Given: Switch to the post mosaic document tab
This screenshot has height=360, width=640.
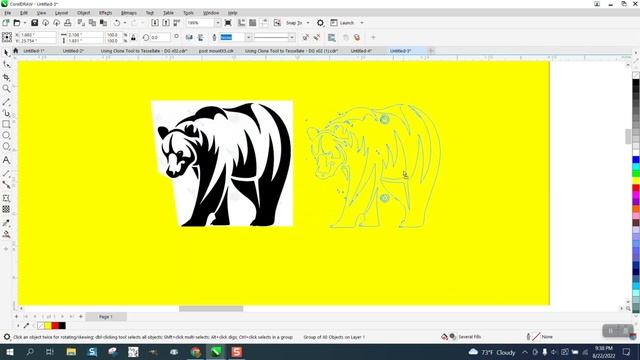Looking at the screenshot, I should (x=216, y=51).
